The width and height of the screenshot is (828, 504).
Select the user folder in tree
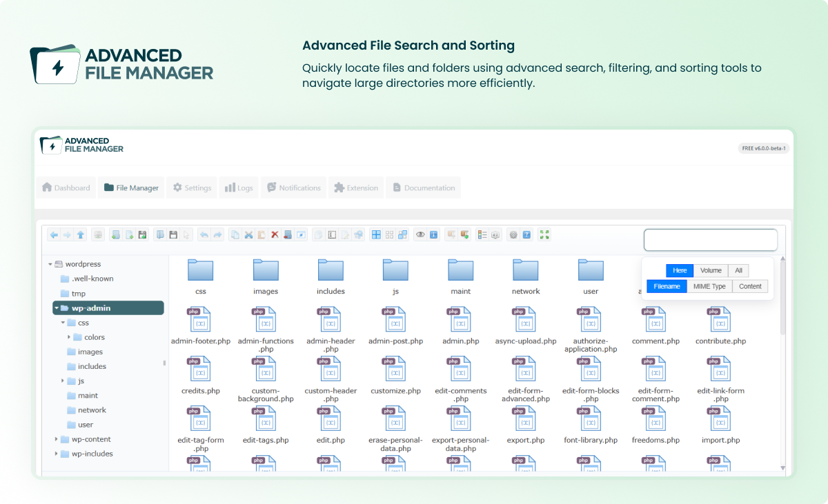86,425
